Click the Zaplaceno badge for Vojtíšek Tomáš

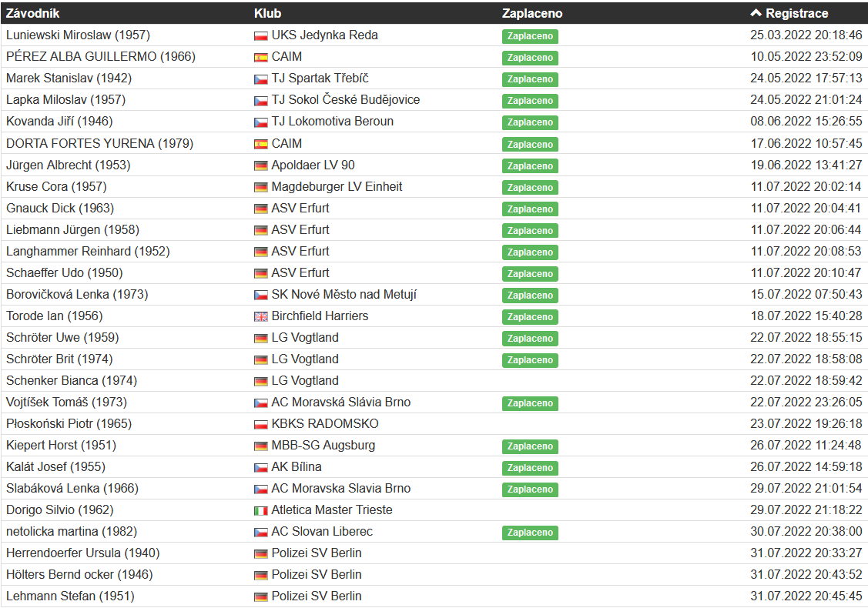[530, 403]
